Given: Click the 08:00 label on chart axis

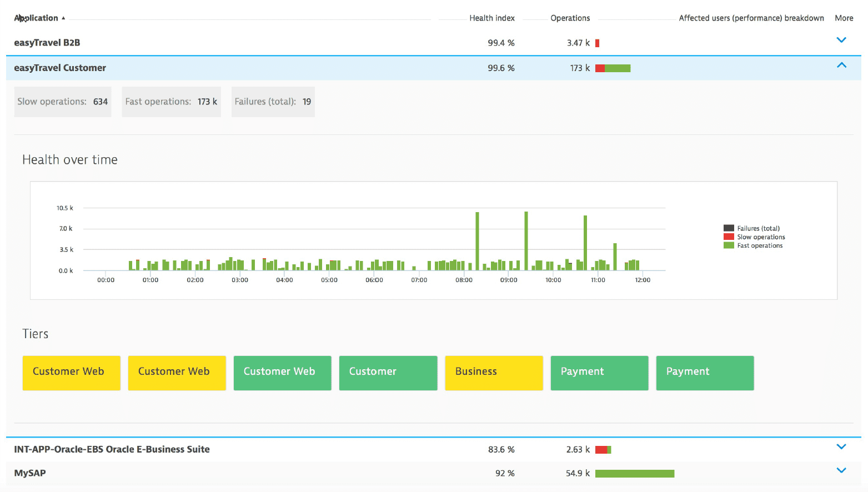Looking at the screenshot, I should pos(464,280).
